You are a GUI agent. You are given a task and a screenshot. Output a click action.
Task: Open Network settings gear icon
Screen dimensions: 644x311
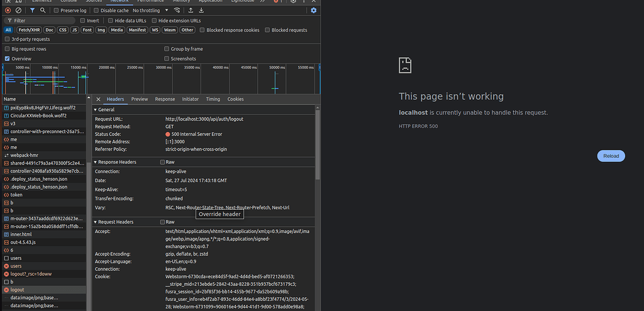click(314, 11)
